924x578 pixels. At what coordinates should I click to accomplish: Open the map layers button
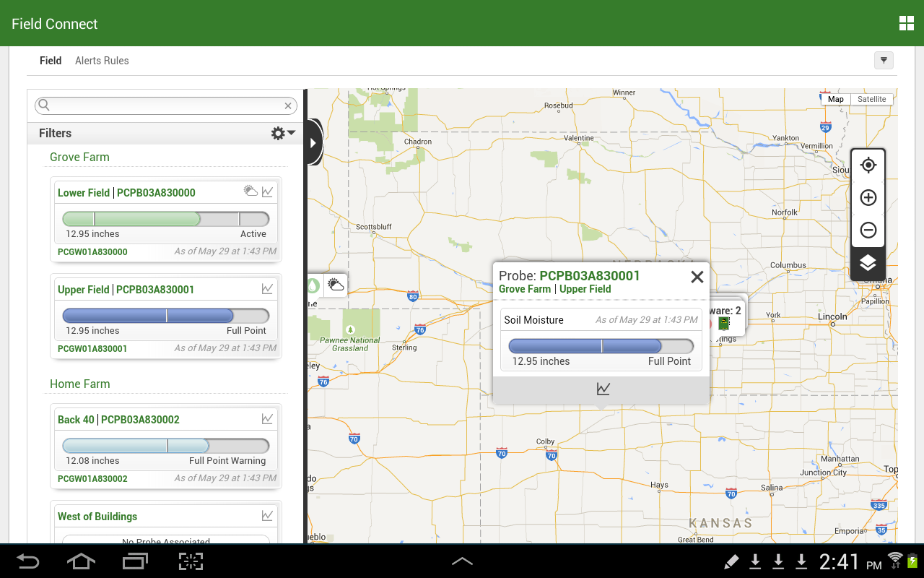click(x=868, y=264)
